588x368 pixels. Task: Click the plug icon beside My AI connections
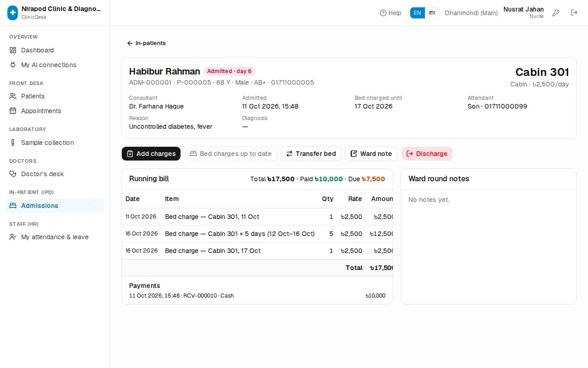13,65
